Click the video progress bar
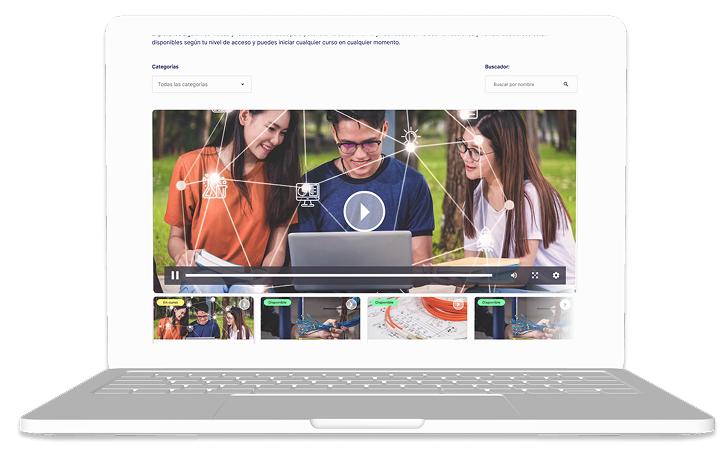Image resolution: width=728 pixels, height=463 pixels. click(x=340, y=275)
